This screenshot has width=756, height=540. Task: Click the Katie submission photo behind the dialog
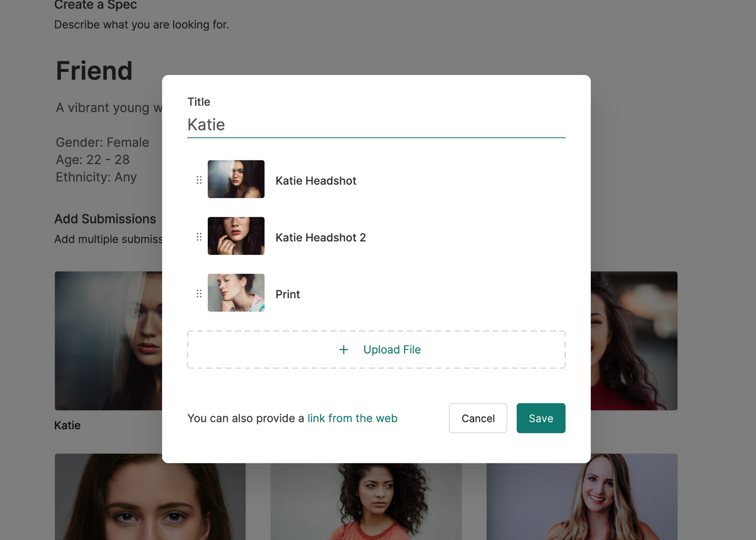coord(108,340)
